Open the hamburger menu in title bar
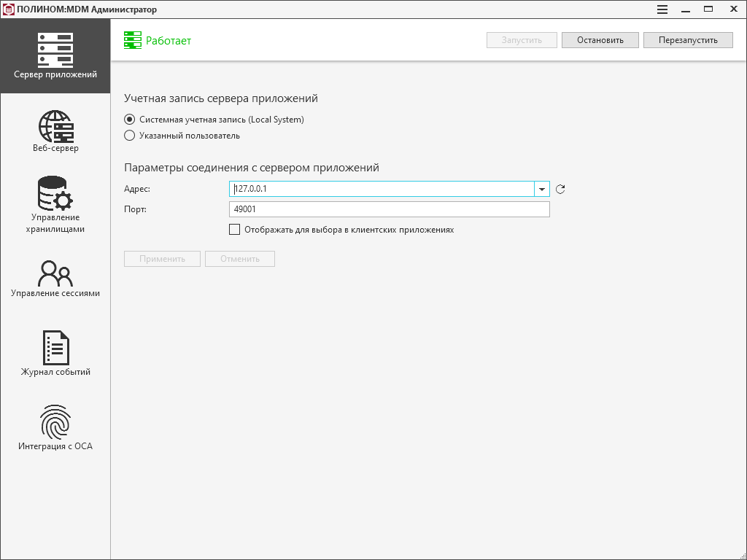This screenshot has height=560, width=747. coord(662,9)
